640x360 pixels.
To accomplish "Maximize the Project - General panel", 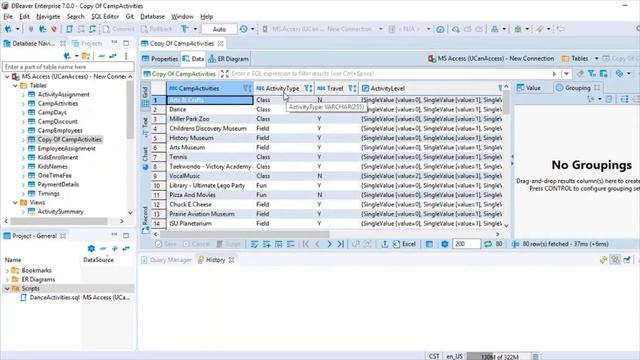I will [x=126, y=236].
